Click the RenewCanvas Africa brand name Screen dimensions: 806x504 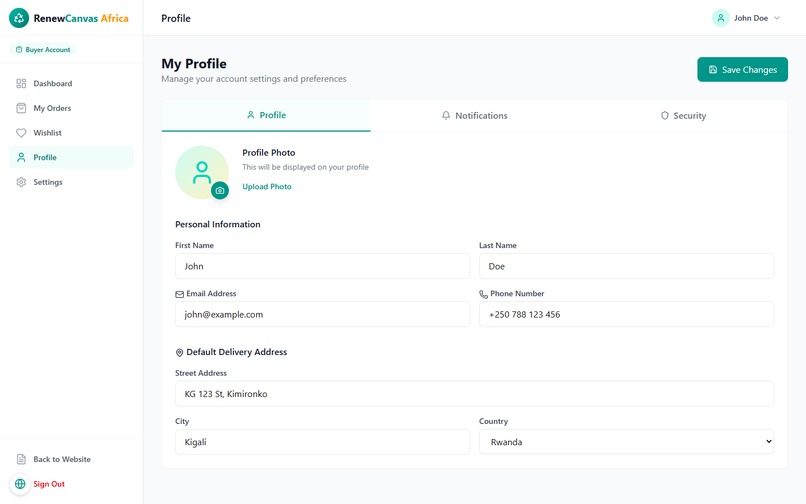point(81,19)
